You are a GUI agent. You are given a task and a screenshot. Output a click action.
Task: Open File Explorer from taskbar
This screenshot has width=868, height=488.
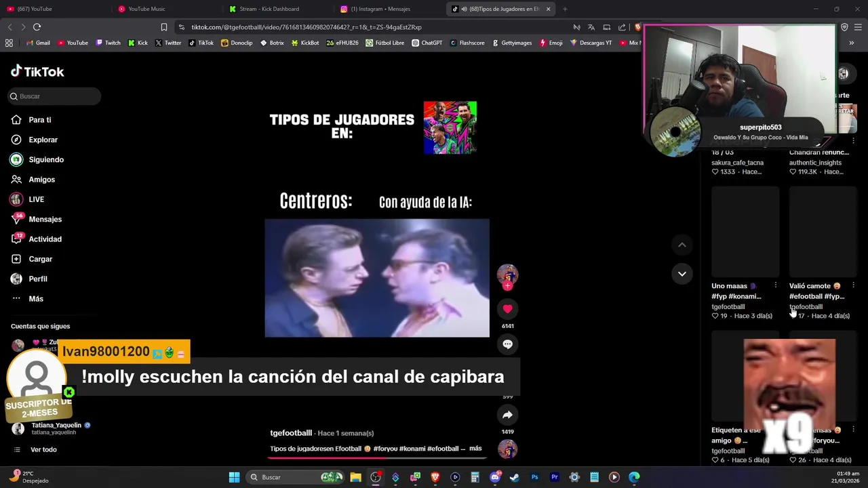[x=355, y=477]
